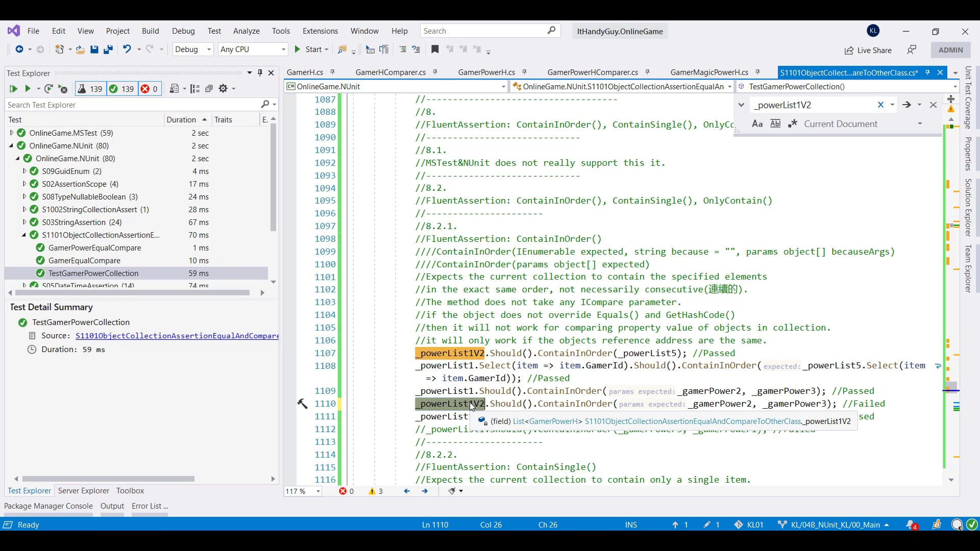
Task: Open the solution configurations Debug dropdown
Action: [x=209, y=49]
